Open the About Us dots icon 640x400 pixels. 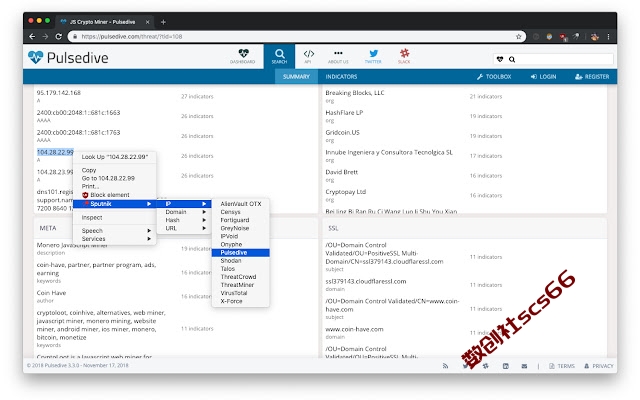338,53
